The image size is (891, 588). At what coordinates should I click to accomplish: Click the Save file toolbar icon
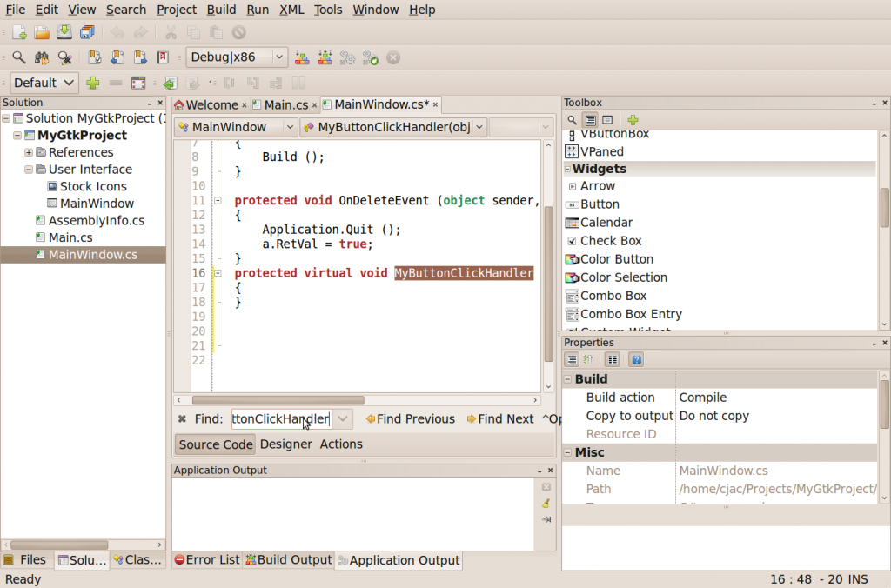pos(64,32)
